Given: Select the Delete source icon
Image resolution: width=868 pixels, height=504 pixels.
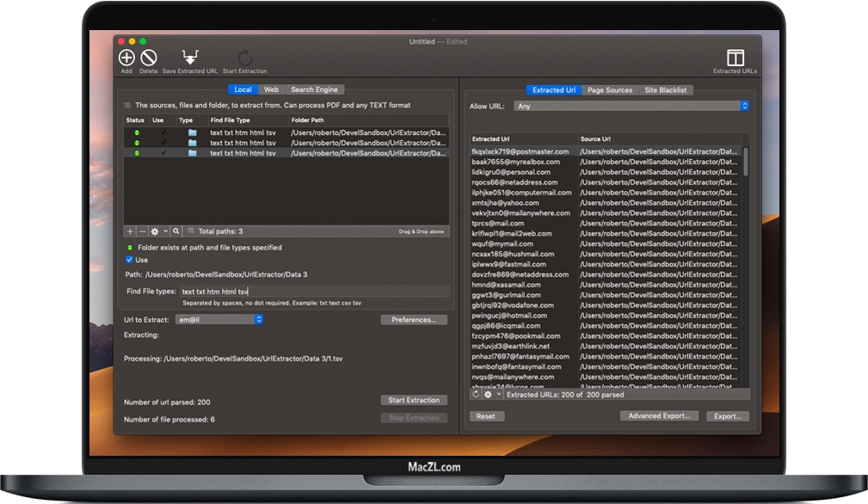Looking at the screenshot, I should (146, 58).
